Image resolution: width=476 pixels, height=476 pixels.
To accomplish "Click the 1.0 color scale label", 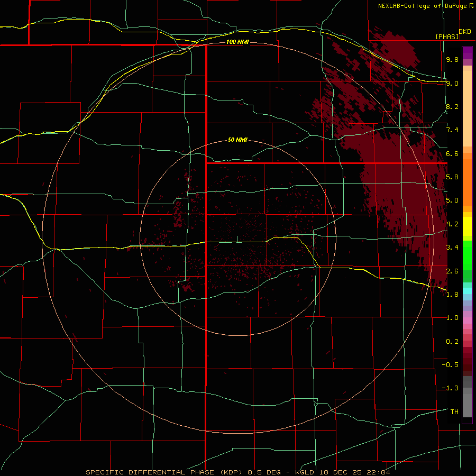I will (452, 318).
